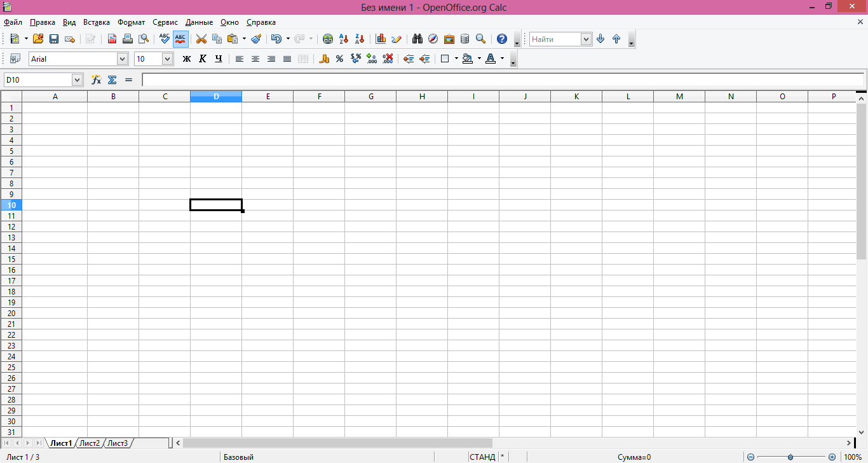Activate the format paintbrush

[x=256, y=39]
